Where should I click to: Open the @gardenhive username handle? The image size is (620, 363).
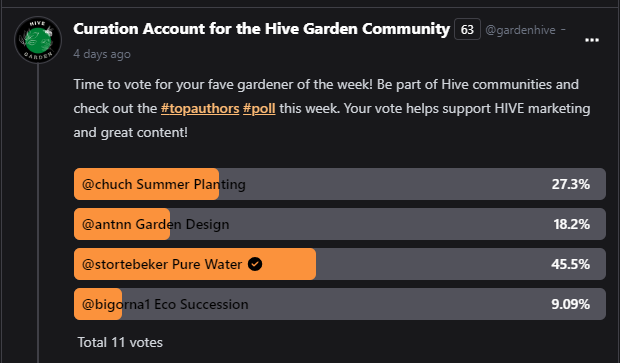point(520,30)
